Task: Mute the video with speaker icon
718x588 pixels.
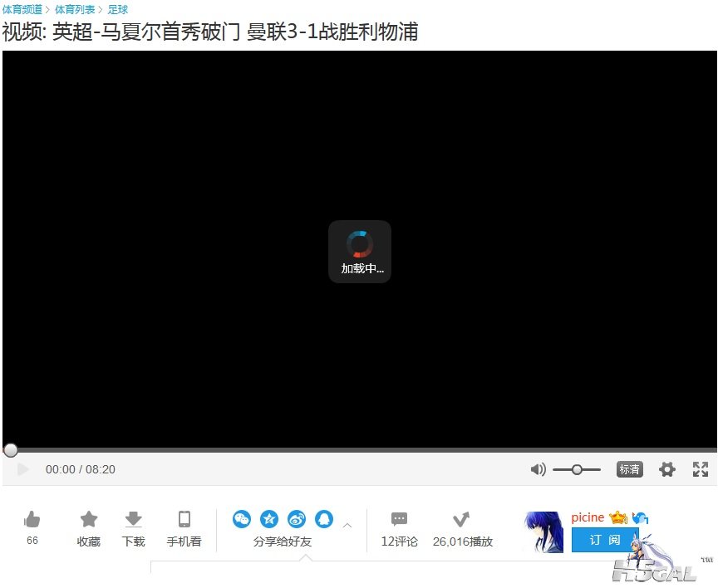Action: point(538,469)
